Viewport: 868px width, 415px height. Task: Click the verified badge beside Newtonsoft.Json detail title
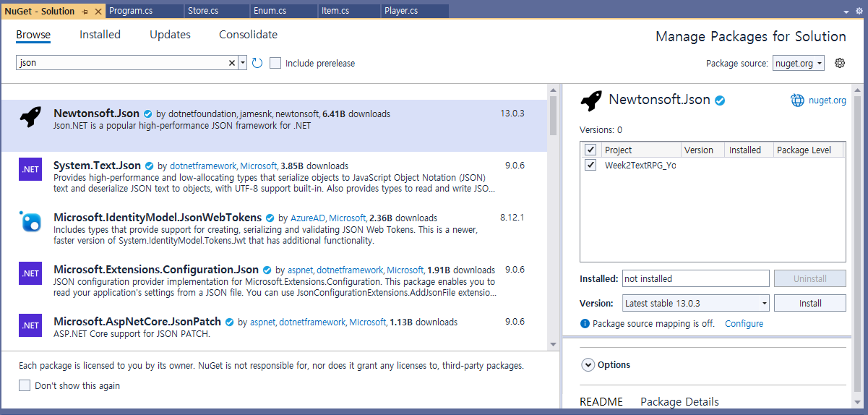pos(721,100)
